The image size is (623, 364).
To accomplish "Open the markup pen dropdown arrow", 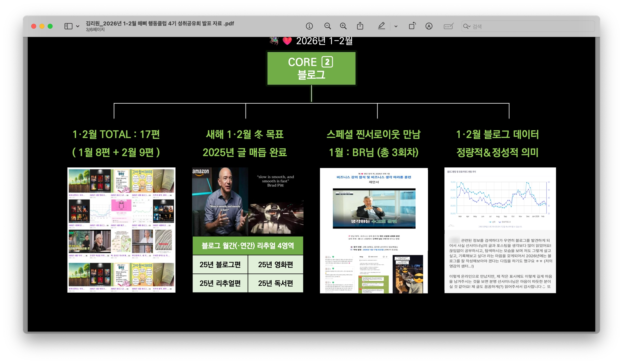I will tap(396, 26).
